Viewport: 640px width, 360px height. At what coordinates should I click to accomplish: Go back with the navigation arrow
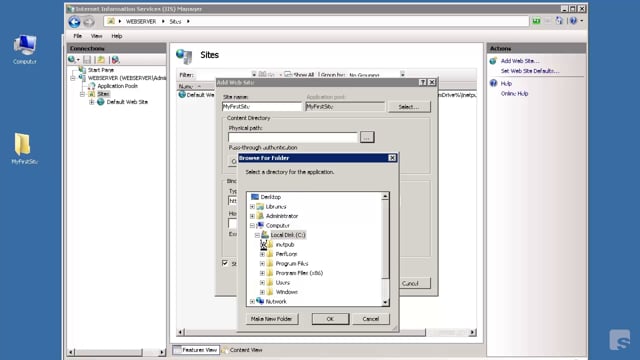(x=75, y=22)
